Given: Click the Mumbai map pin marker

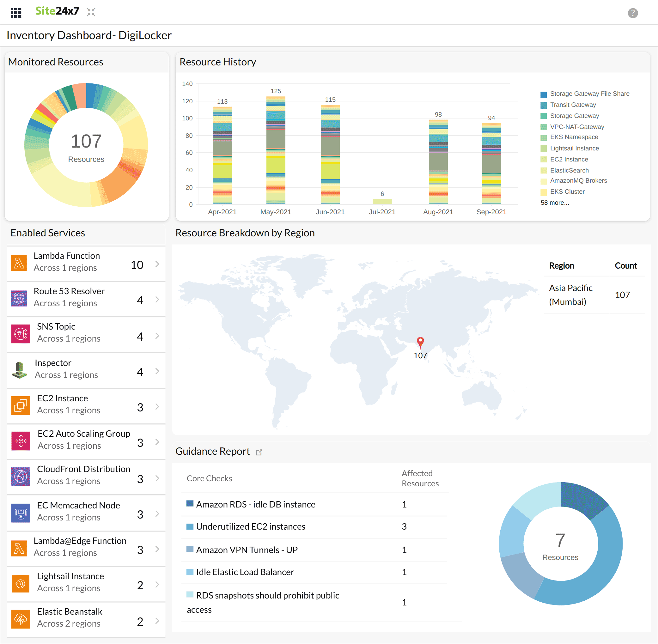Looking at the screenshot, I should coord(420,342).
